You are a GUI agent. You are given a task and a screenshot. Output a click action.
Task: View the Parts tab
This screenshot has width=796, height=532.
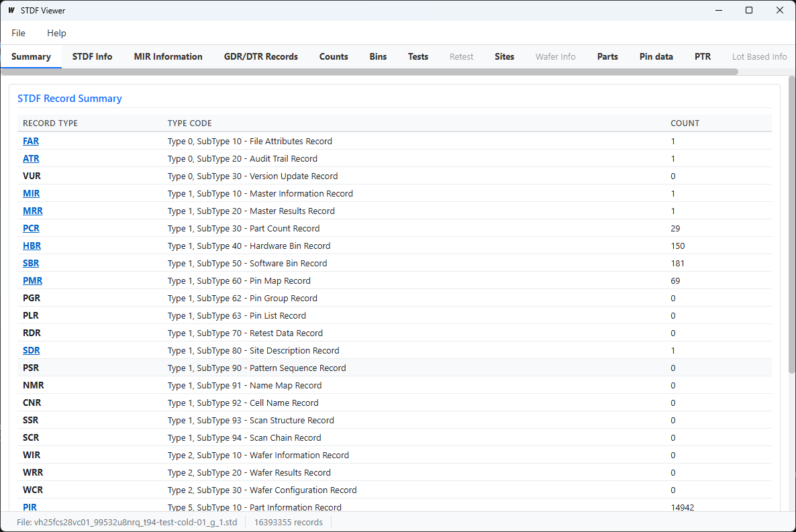pos(607,56)
